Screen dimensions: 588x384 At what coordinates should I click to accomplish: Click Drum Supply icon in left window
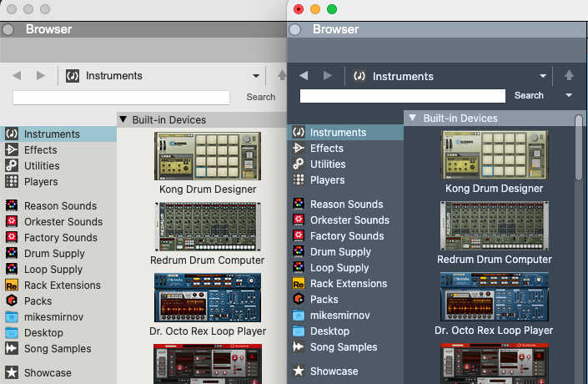[x=12, y=254]
